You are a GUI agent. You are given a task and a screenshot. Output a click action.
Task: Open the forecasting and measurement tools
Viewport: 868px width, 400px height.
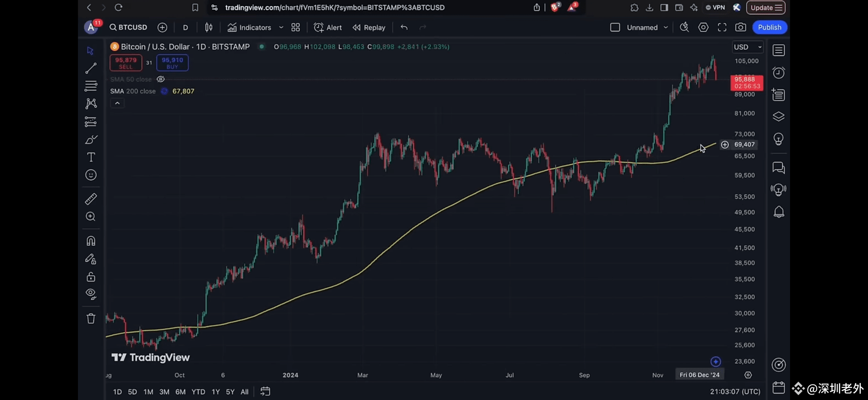(90, 122)
